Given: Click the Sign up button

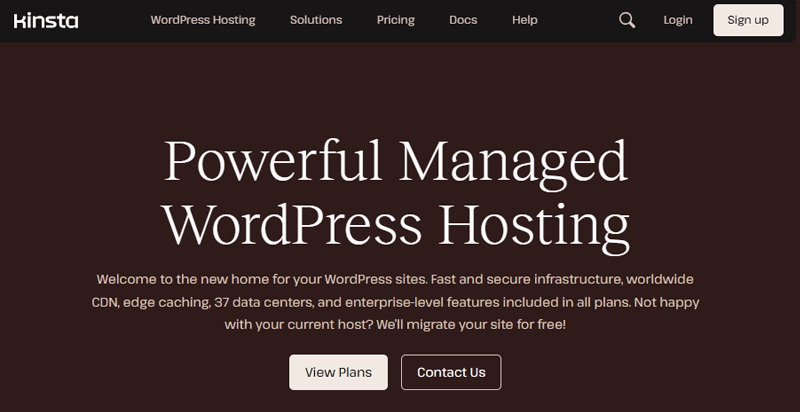Looking at the screenshot, I should point(748,20).
